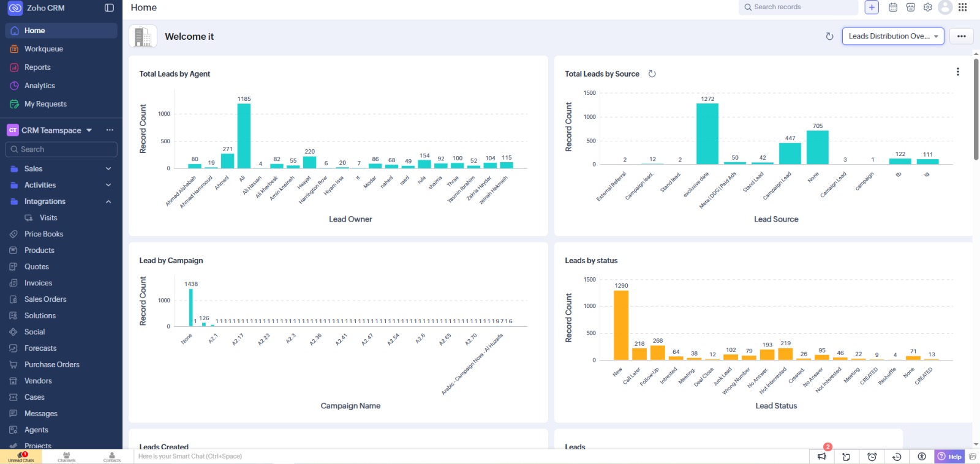Screen dimensions: 980x464
Task: Open announcements megaphone icon
Action: click(822, 457)
